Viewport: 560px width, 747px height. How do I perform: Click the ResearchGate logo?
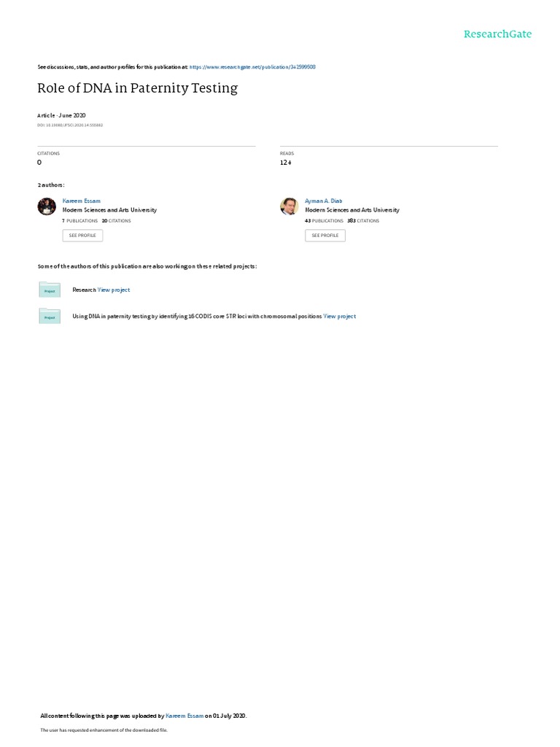click(497, 34)
